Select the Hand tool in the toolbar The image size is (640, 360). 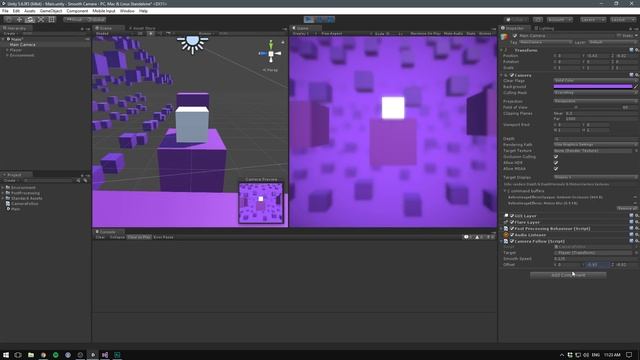point(8,19)
